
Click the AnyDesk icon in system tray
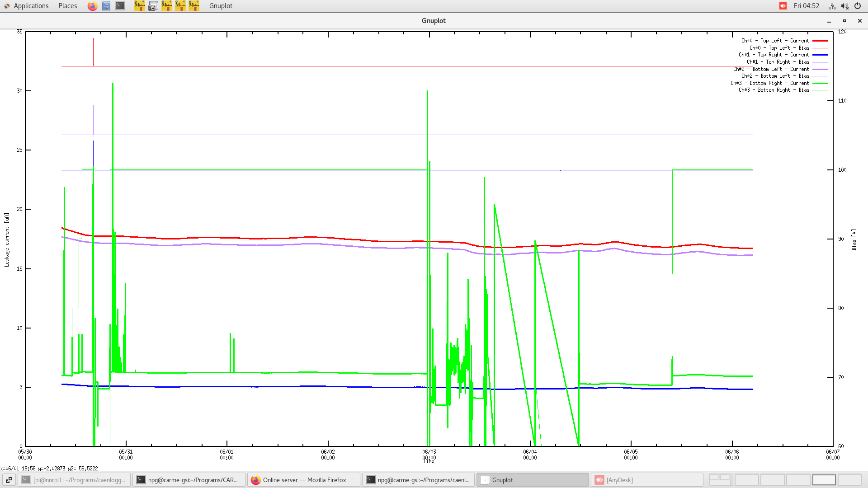click(x=783, y=6)
